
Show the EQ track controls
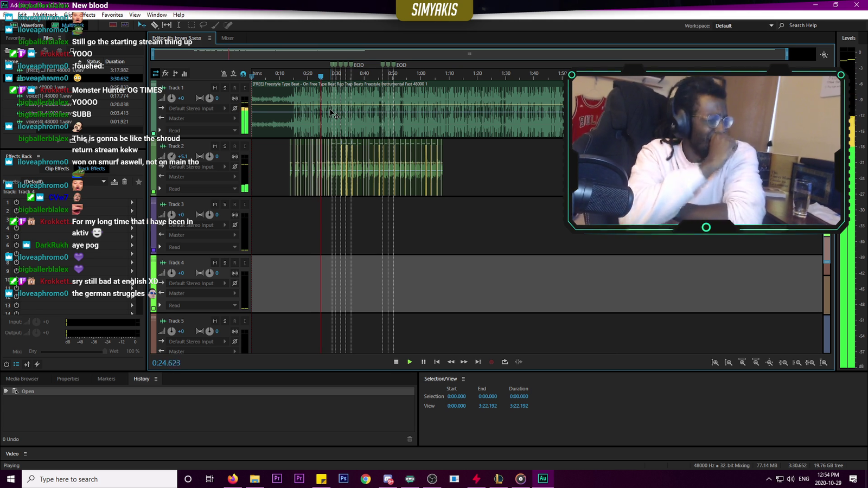click(184, 73)
